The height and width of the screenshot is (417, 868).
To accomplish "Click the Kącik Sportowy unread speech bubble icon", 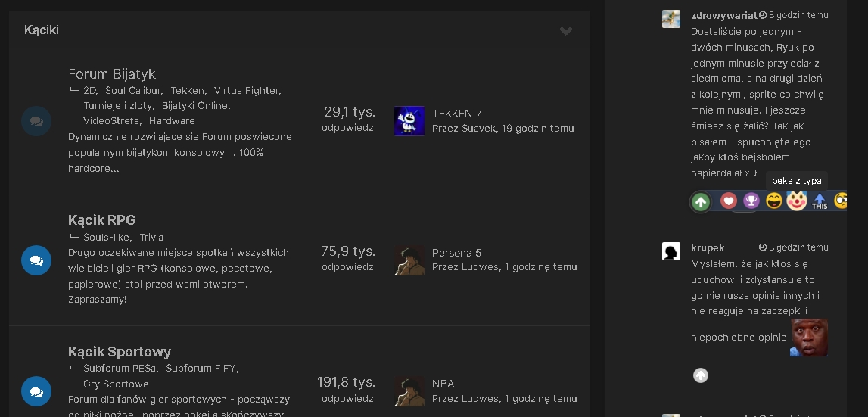I will coord(36,391).
